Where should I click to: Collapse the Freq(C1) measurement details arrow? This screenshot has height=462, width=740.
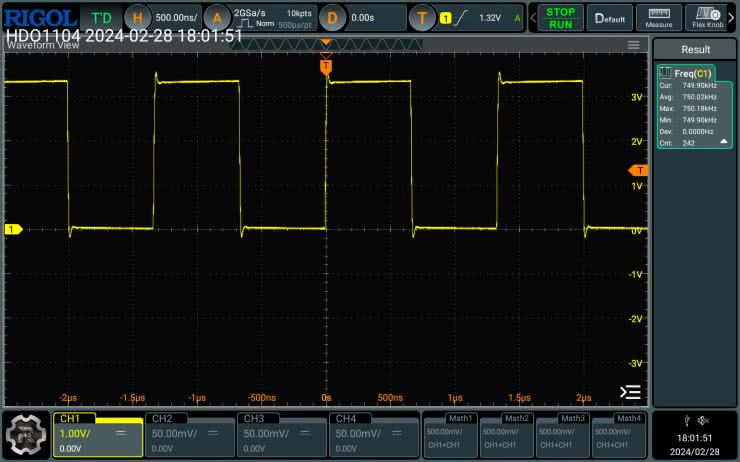723,143
